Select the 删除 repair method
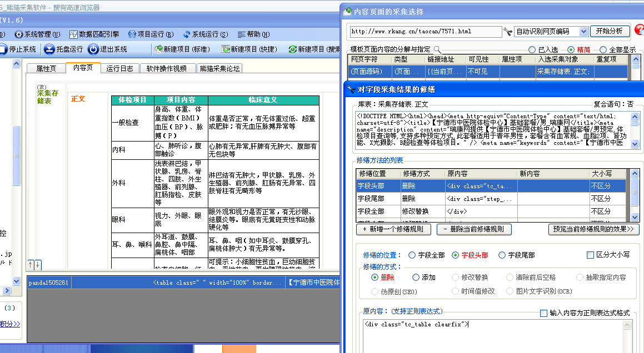Screen dimensions: 644x353 click(375, 278)
